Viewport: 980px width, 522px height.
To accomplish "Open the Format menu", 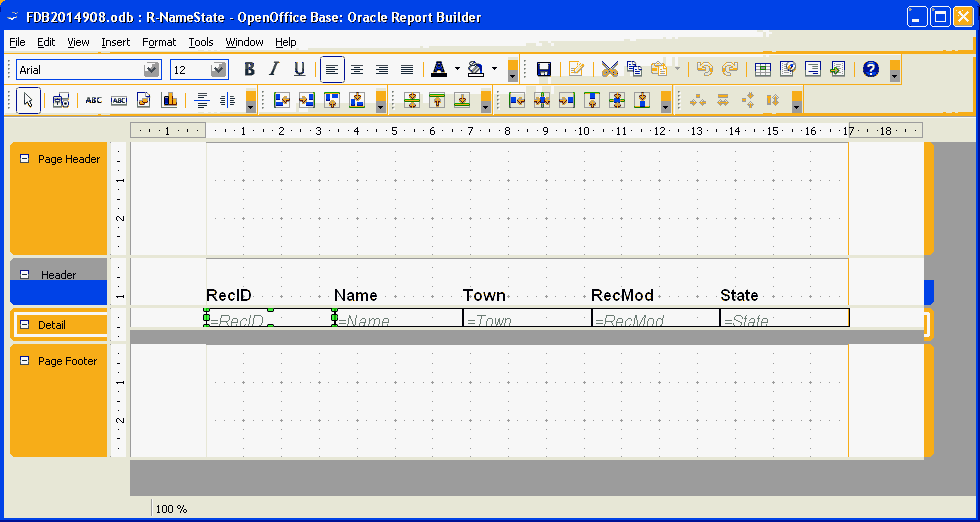I will coord(159,42).
